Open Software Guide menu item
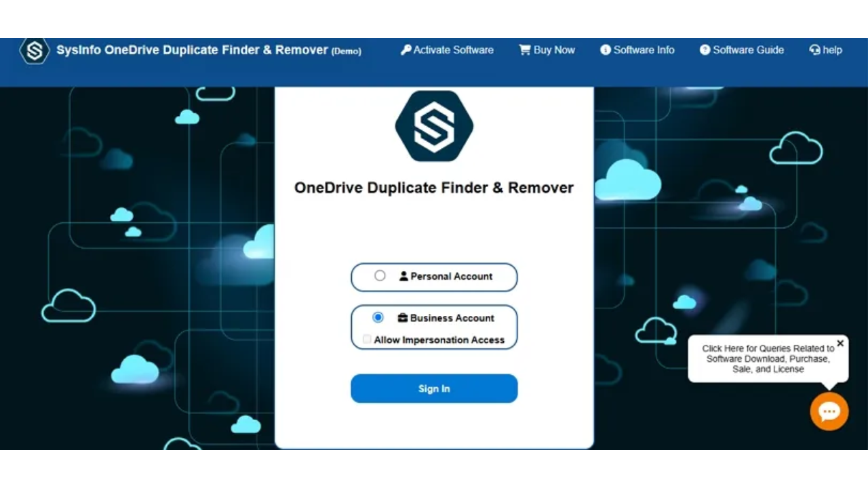 click(x=742, y=50)
